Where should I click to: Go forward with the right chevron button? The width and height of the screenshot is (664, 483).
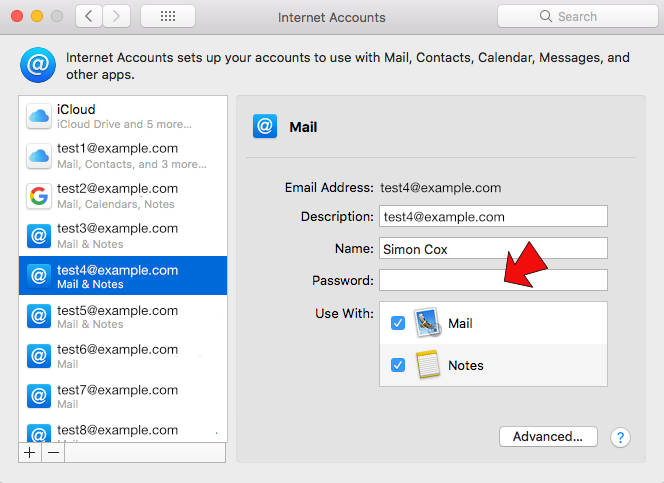pos(116,17)
